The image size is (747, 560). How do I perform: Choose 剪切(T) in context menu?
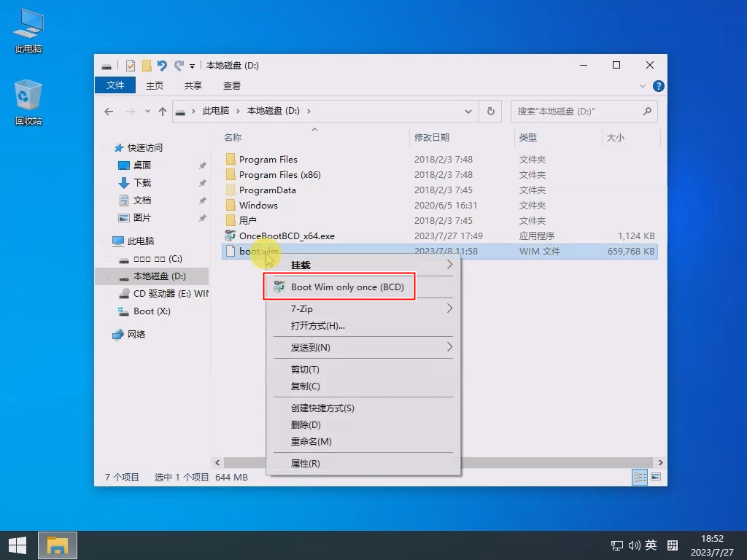pos(363,369)
